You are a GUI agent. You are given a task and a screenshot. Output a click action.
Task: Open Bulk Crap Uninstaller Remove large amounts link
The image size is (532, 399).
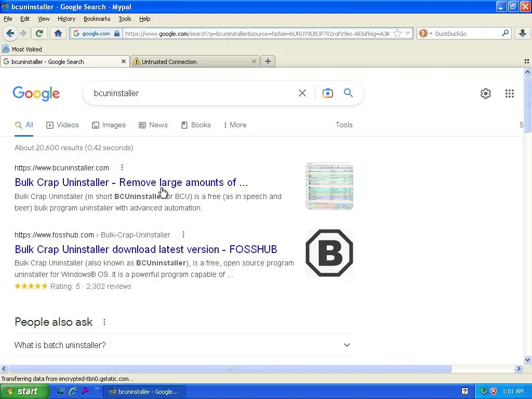pos(131,182)
